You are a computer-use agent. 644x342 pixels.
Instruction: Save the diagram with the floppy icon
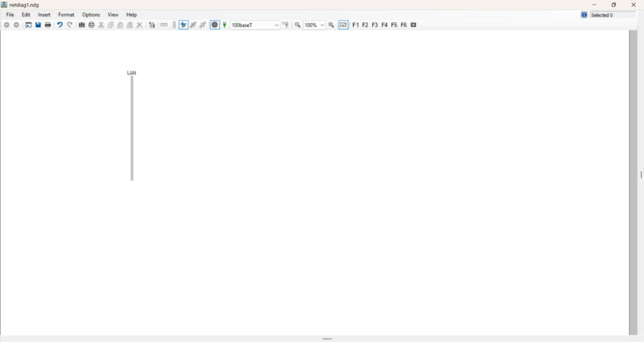pos(38,25)
